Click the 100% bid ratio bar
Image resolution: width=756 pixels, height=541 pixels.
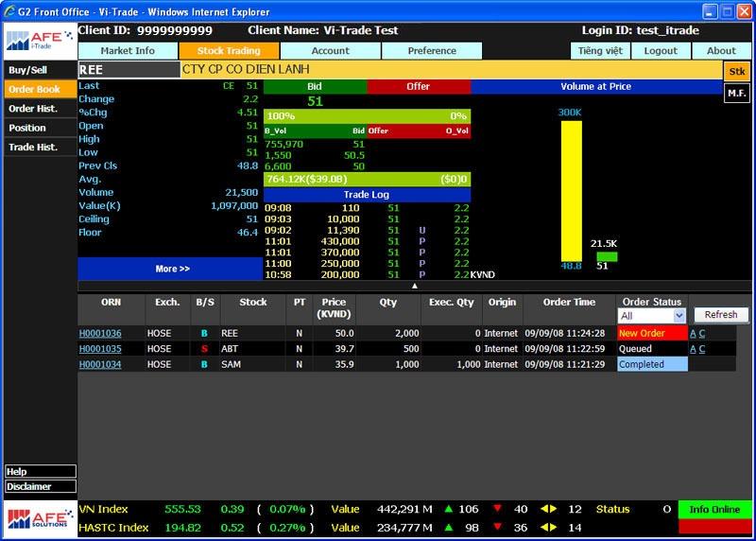point(367,115)
